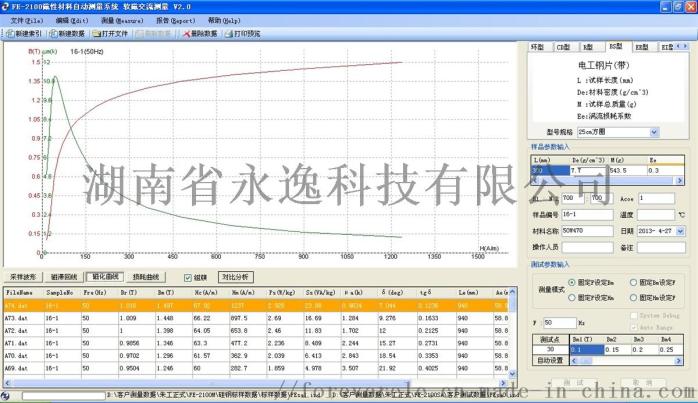The image size is (698, 403).
Task: Open the 报告 (Report) menu
Action: click(175, 20)
